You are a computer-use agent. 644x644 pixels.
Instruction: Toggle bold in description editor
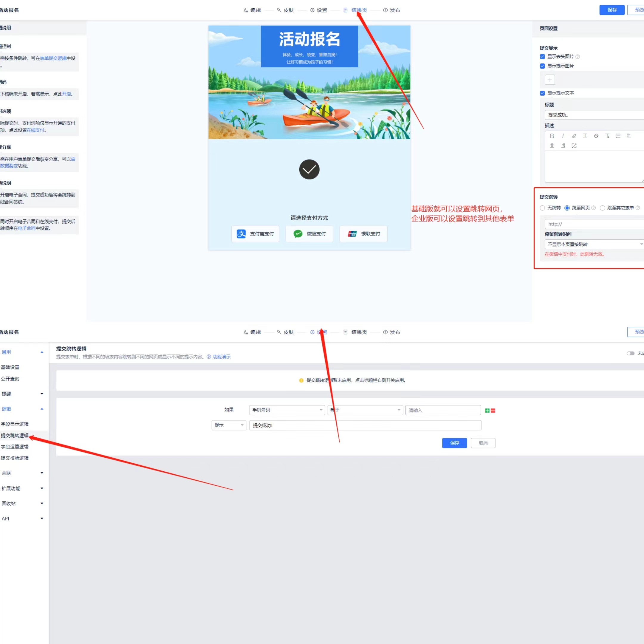[x=552, y=136]
